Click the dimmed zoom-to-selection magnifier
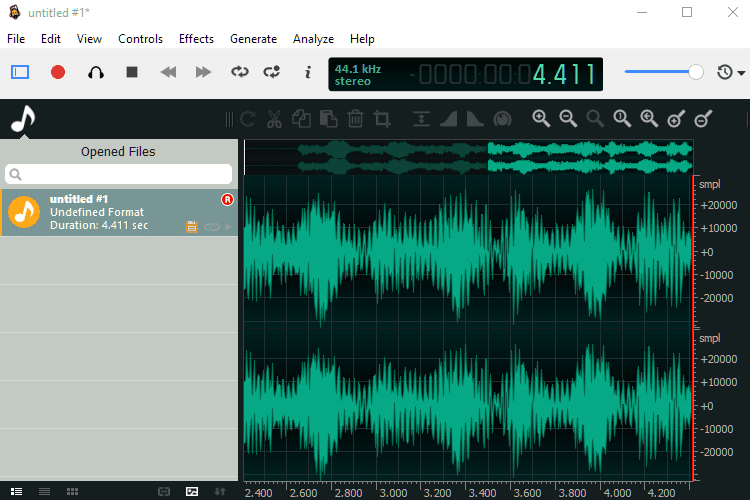This screenshot has width=750, height=500. pyautogui.click(x=595, y=119)
